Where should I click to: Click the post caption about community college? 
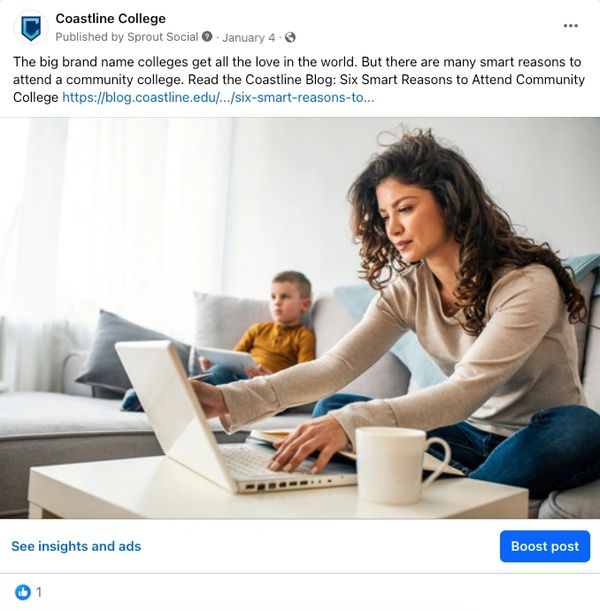point(299,79)
